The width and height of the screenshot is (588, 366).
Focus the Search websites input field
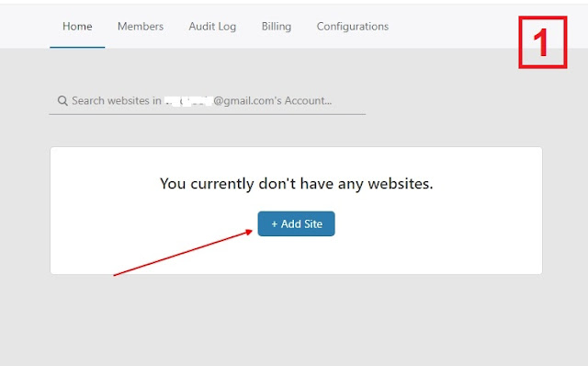pos(208,100)
